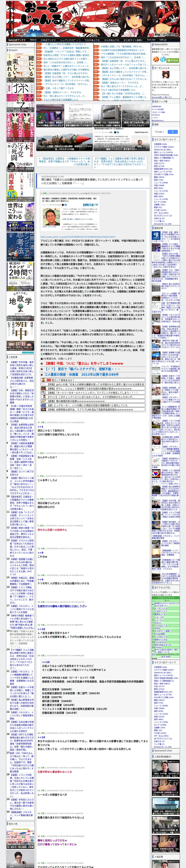This screenshot has height=868, width=186.
Task: Click the blue search magnifier button
Action: (173, 132)
